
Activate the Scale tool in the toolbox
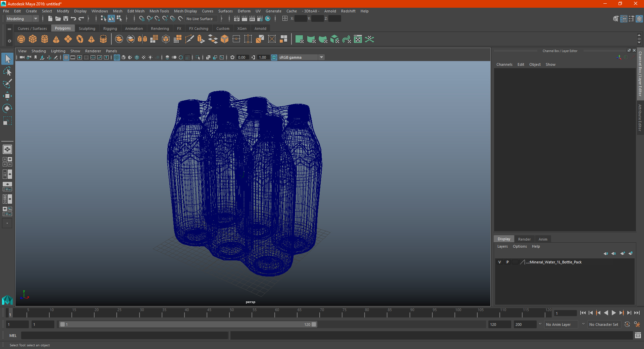(x=7, y=121)
